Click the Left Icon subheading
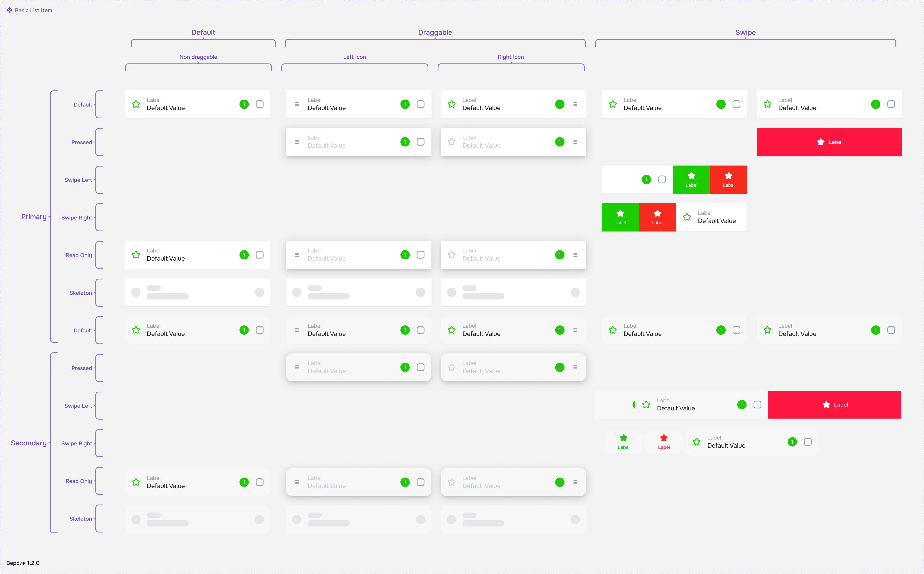The height and width of the screenshot is (574, 924). (x=355, y=57)
